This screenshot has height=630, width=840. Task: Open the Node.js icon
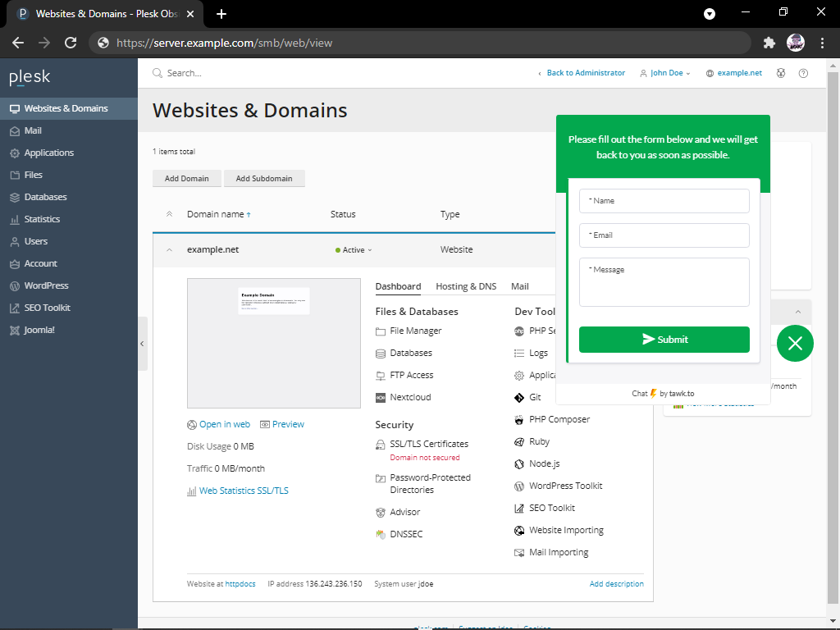pyautogui.click(x=519, y=464)
